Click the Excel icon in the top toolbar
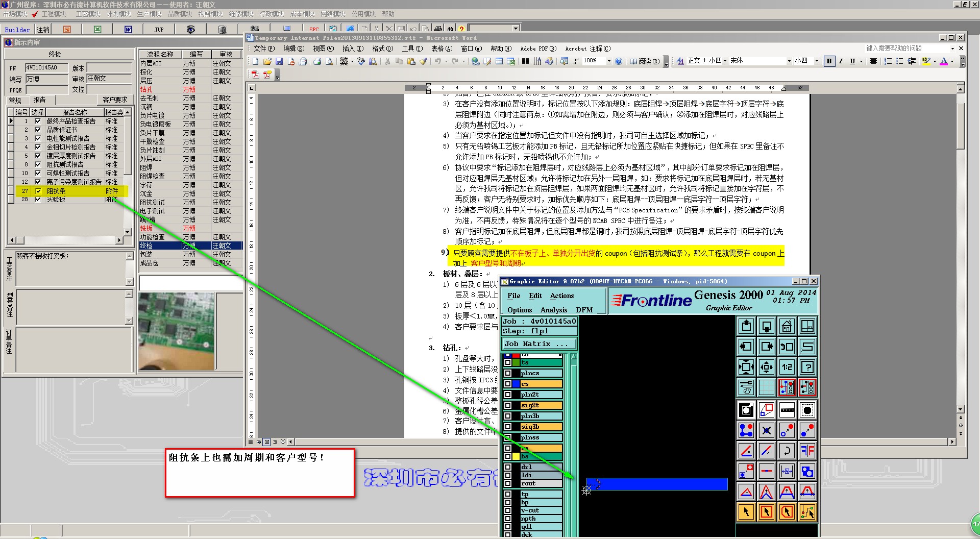The width and height of the screenshot is (980, 539). click(x=97, y=30)
